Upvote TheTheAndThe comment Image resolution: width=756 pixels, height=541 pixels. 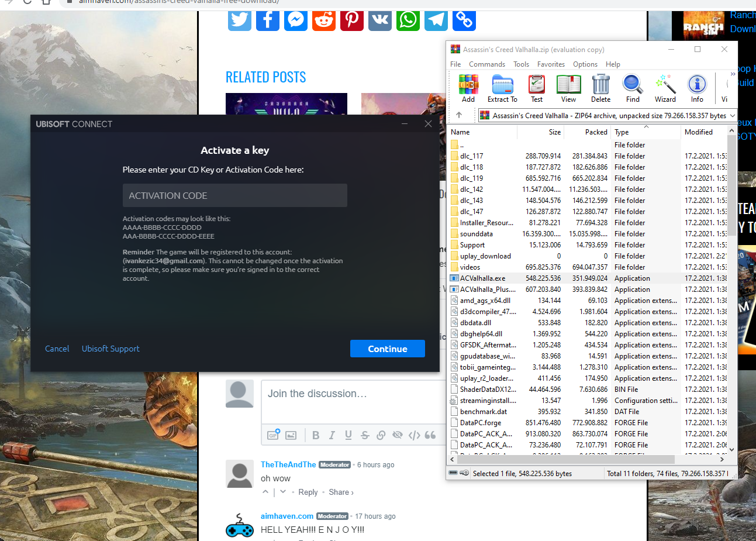coord(265,492)
